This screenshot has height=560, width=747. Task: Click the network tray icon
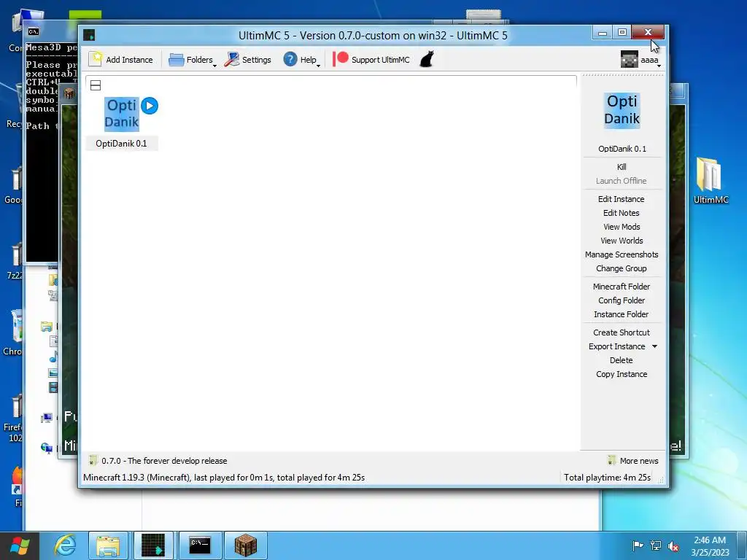(656, 545)
